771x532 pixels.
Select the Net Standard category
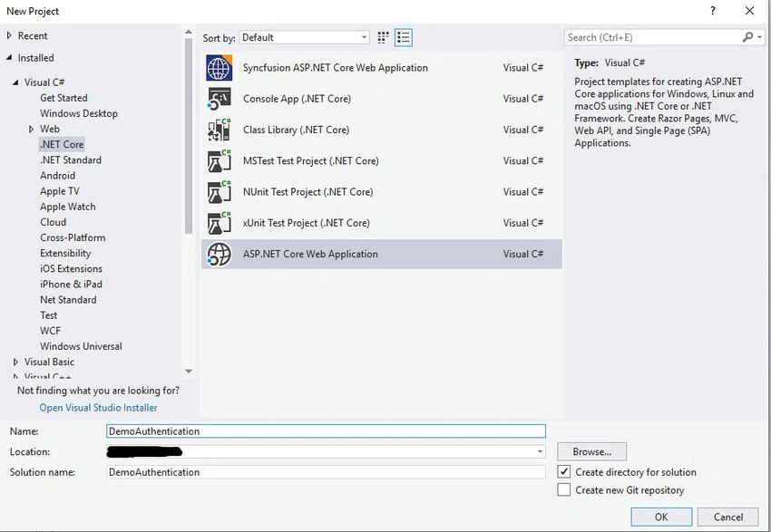coord(68,300)
